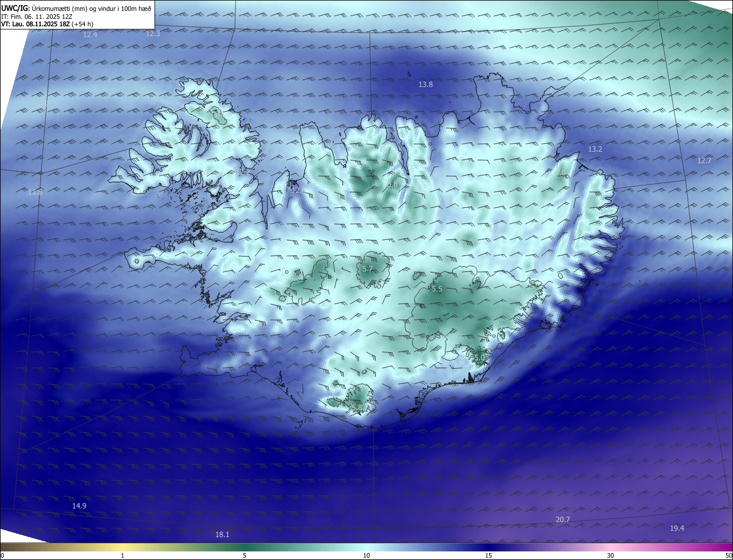Image resolution: width=733 pixels, height=560 pixels.
Task: Click the 13.8 value north of Iceland
Action: [425, 85]
